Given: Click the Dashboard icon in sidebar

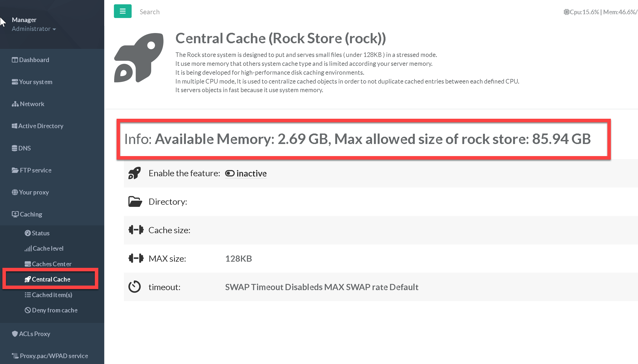Looking at the screenshot, I should pos(15,60).
